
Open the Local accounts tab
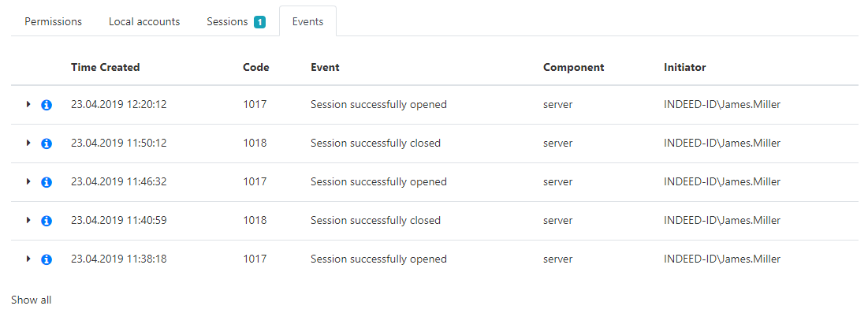(x=144, y=21)
